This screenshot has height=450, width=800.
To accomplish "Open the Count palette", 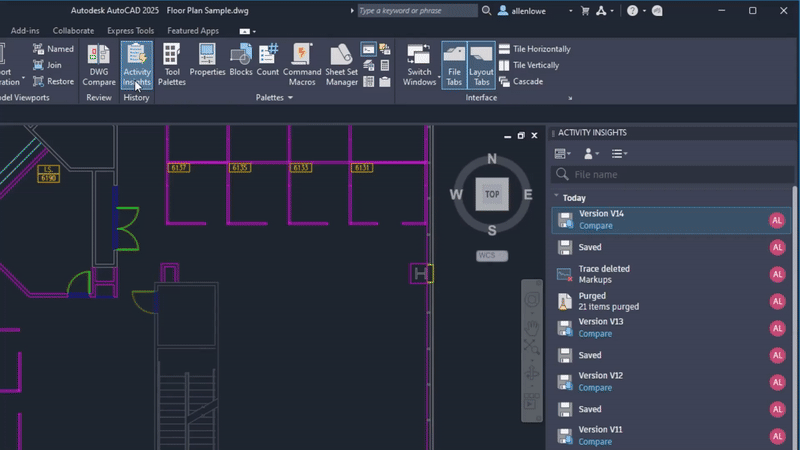I will [267, 60].
